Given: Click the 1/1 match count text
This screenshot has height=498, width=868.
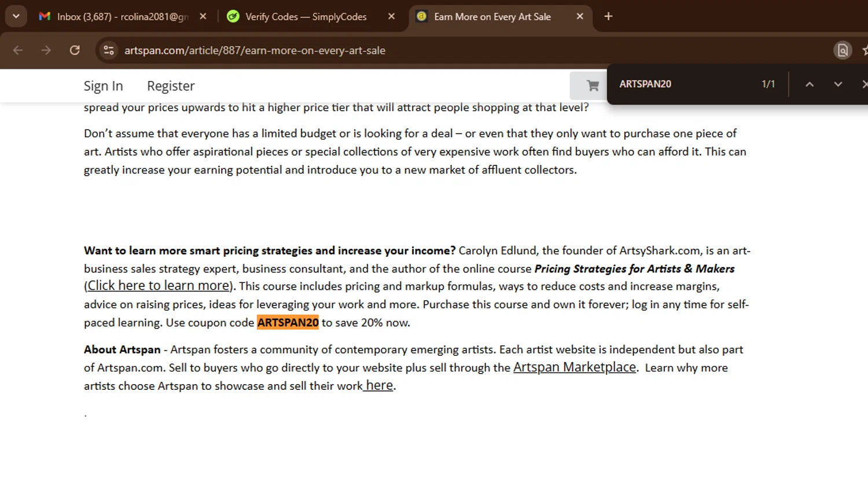Looking at the screenshot, I should pyautogui.click(x=768, y=84).
